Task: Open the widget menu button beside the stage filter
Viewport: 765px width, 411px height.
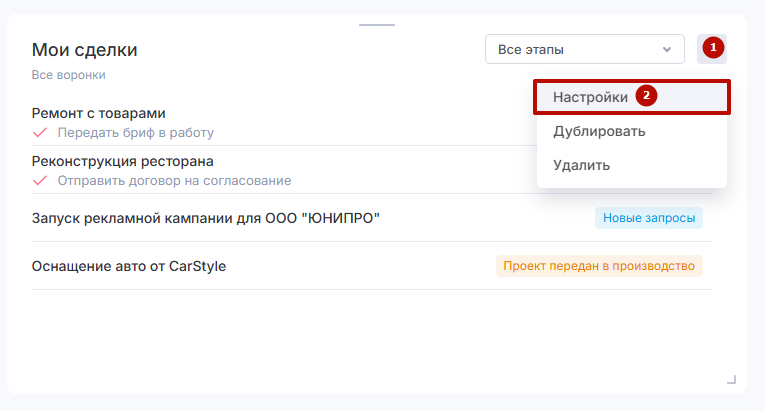Action: (711, 48)
